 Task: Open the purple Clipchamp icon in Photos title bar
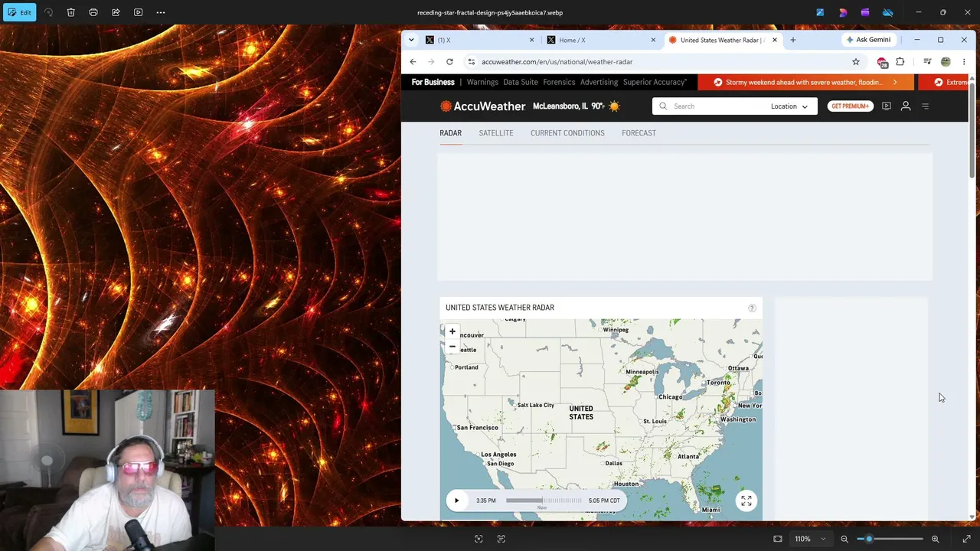pos(865,12)
